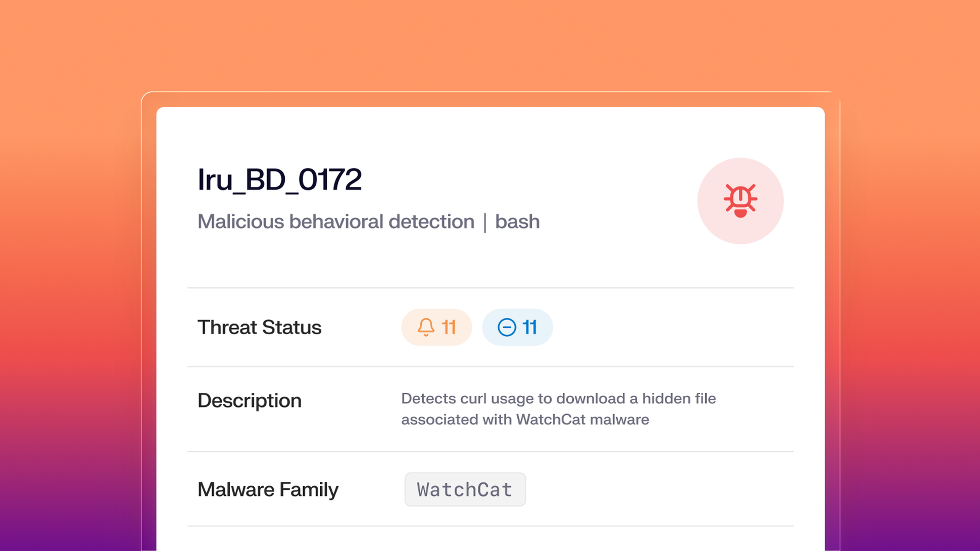Image resolution: width=980 pixels, height=551 pixels.
Task: Click the Threat Status row label
Action: point(259,327)
